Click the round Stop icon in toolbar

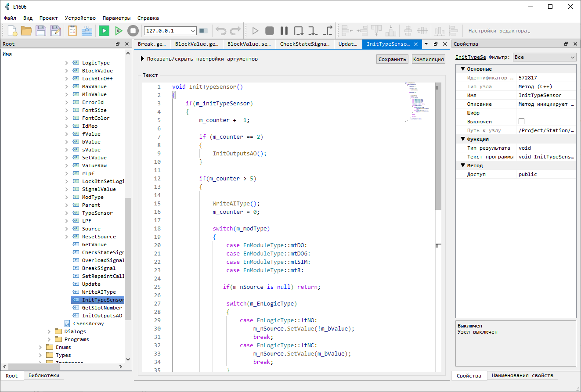tap(133, 31)
